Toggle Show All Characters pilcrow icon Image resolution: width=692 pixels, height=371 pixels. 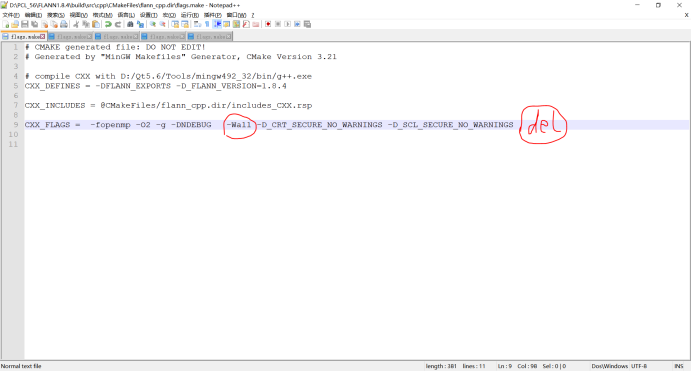[x=207, y=24]
